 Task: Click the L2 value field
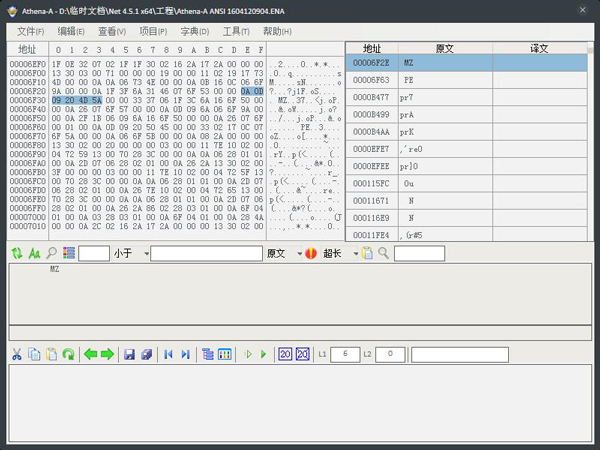pyautogui.click(x=390, y=354)
